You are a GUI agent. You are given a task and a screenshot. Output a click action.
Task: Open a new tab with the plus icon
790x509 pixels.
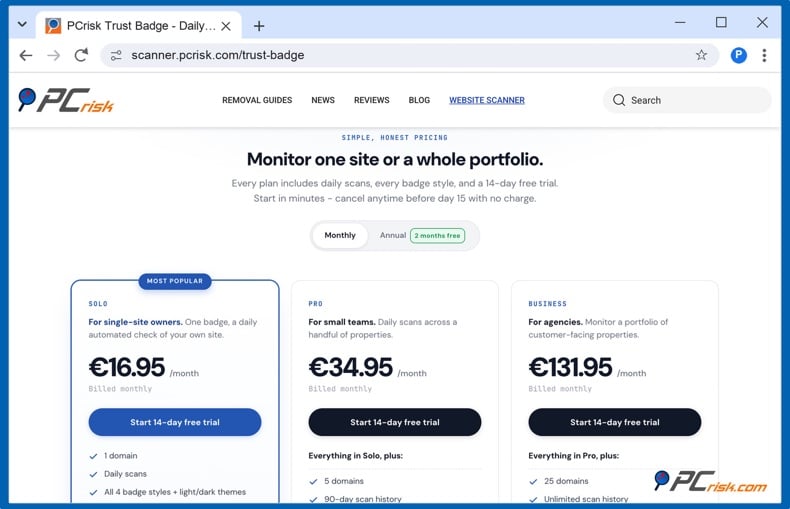(259, 26)
